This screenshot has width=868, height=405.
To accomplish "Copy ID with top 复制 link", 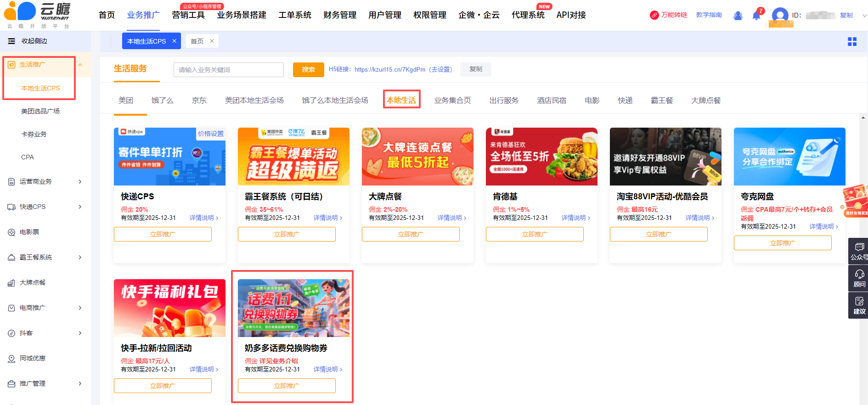I will click(x=846, y=15).
